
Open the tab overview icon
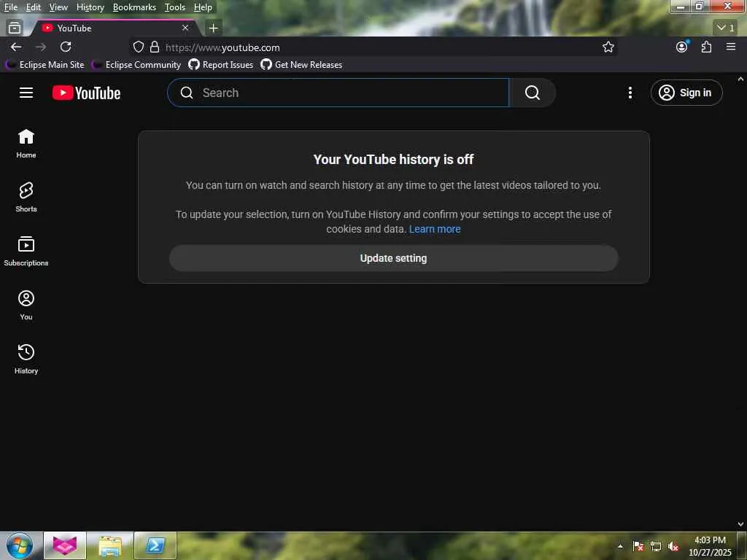point(15,28)
